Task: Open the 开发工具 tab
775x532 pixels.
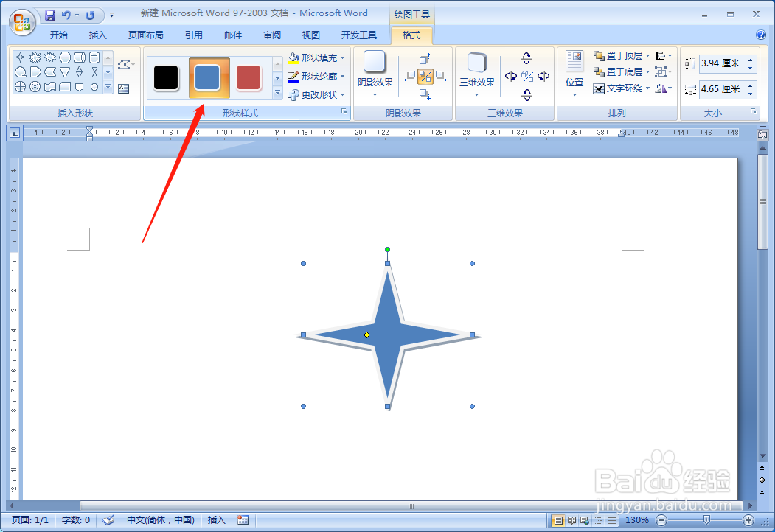Action: 359,35
